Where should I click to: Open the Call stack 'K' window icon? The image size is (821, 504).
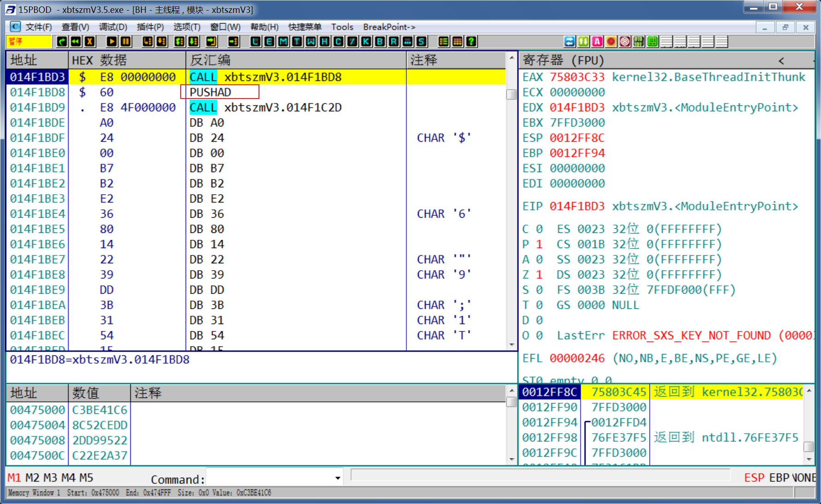[x=366, y=42]
